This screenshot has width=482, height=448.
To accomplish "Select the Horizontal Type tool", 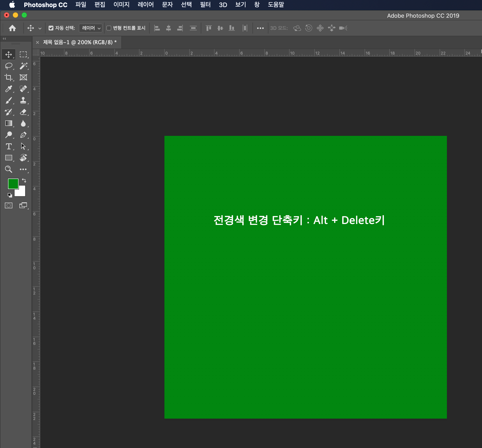I will pyautogui.click(x=9, y=146).
